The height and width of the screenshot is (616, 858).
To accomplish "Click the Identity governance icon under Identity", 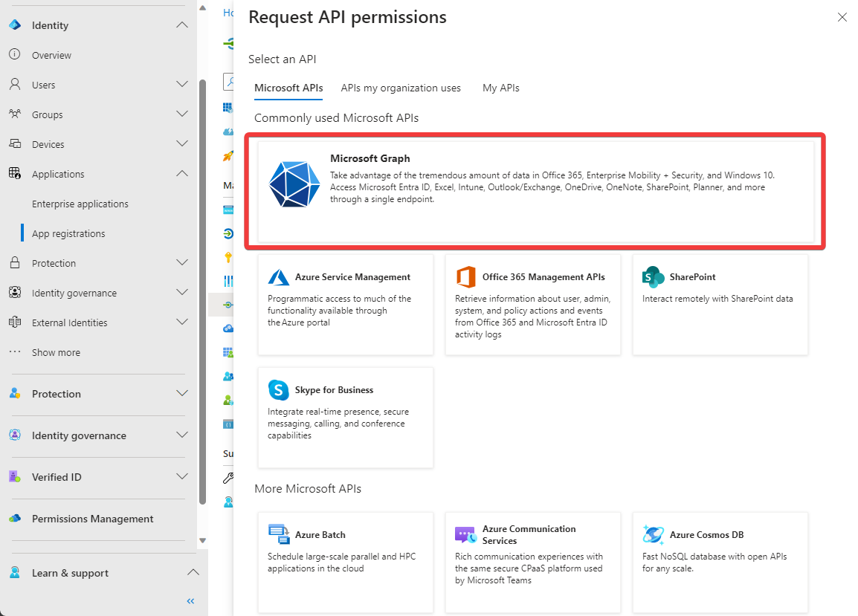I will [15, 292].
